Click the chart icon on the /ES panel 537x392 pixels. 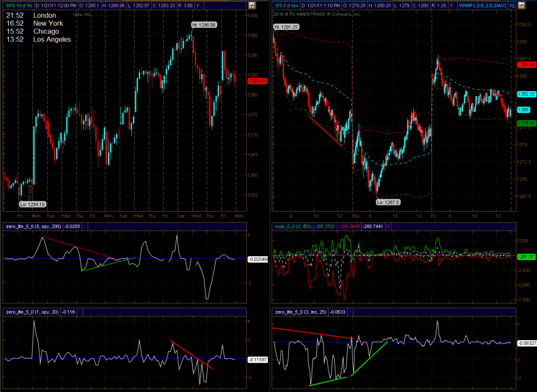coord(521,6)
